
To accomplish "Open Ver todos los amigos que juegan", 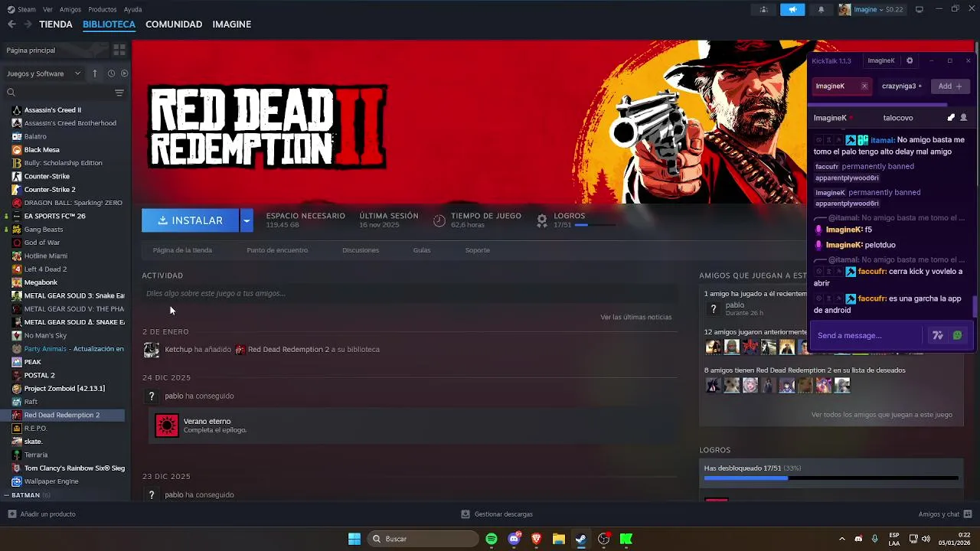I will click(x=882, y=415).
